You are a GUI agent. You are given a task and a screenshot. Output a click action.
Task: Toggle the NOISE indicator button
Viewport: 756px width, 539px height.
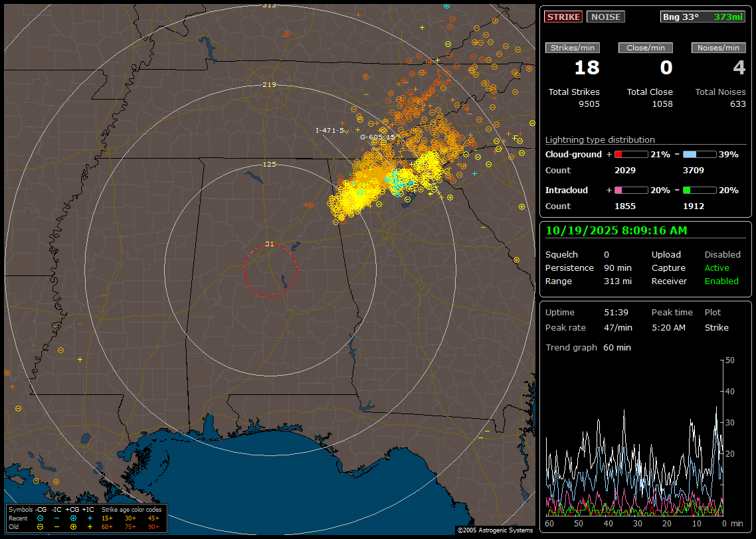click(x=605, y=17)
